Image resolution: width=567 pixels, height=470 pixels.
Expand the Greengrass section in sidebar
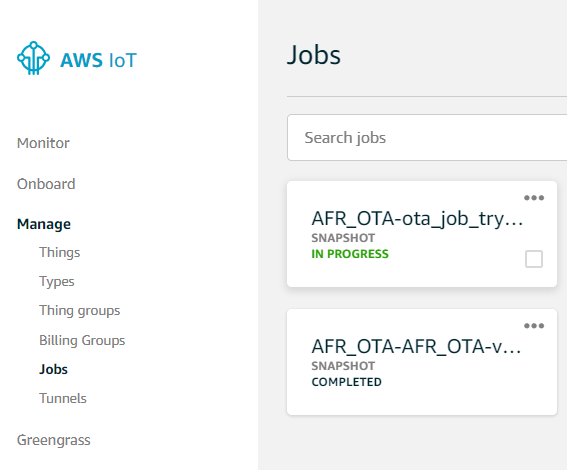54,440
